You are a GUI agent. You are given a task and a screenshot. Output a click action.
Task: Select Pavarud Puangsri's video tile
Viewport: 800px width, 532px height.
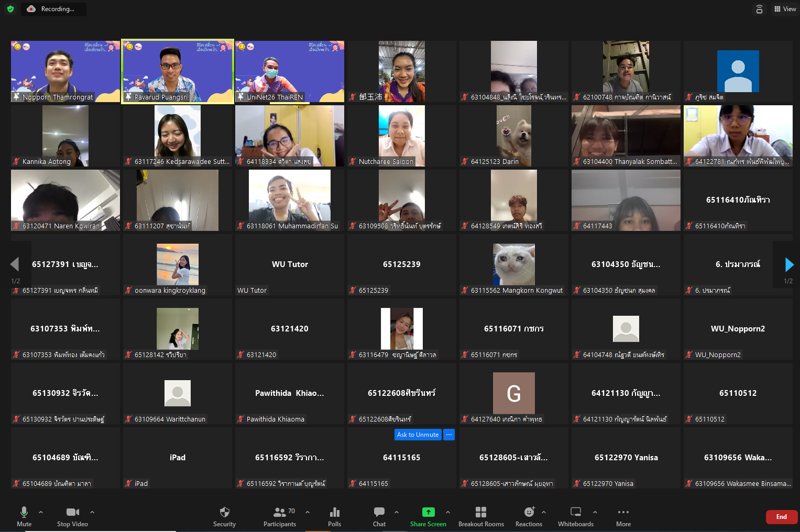178,71
